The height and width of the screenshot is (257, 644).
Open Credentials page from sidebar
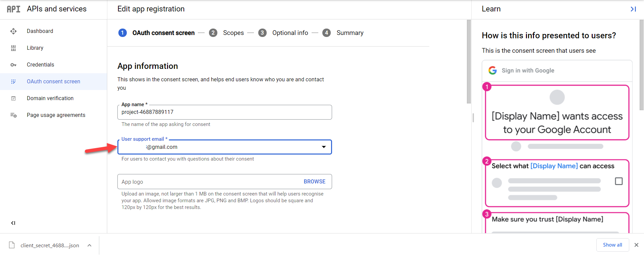(x=40, y=65)
